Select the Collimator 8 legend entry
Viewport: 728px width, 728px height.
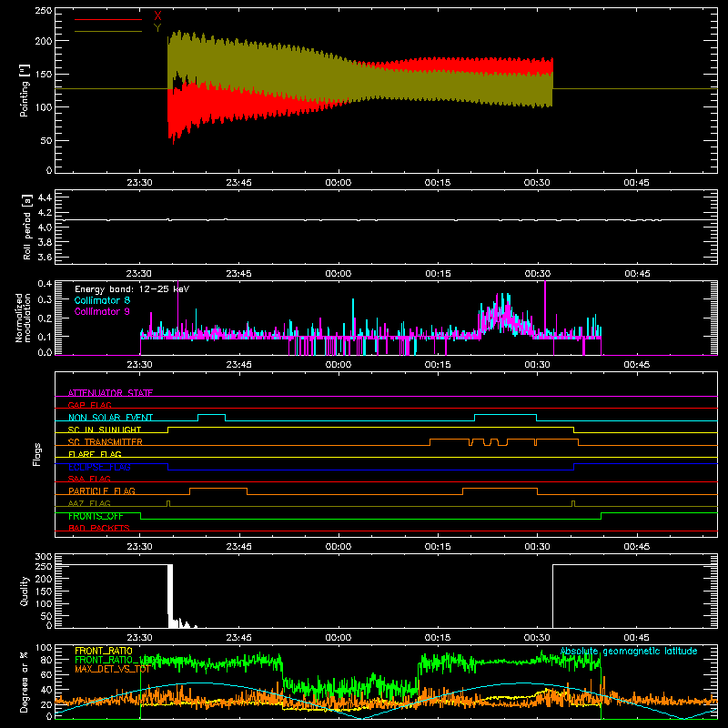click(x=102, y=300)
